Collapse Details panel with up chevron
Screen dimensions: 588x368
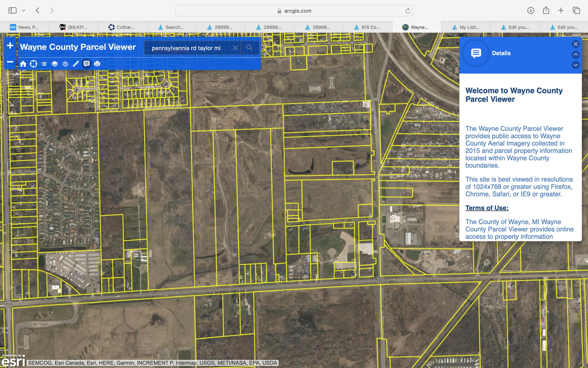click(x=575, y=55)
